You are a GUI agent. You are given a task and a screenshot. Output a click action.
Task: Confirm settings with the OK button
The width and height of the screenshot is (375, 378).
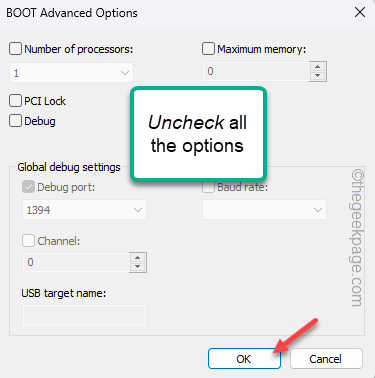(244, 359)
